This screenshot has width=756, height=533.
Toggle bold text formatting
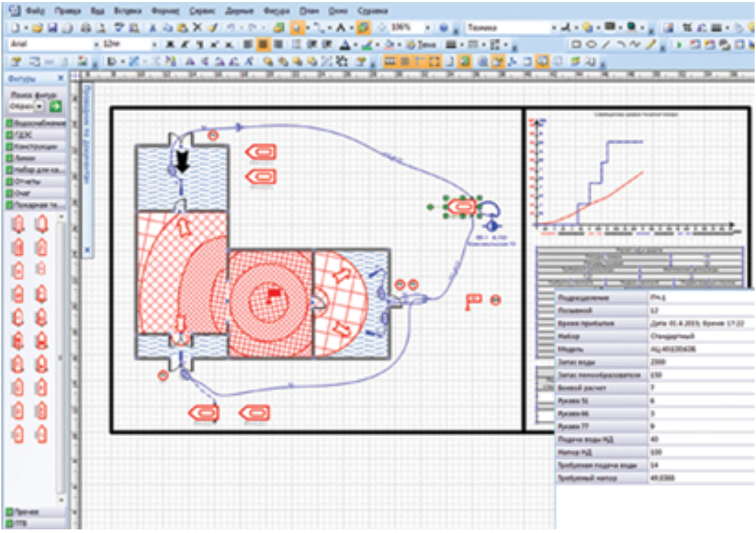pyautogui.click(x=170, y=44)
